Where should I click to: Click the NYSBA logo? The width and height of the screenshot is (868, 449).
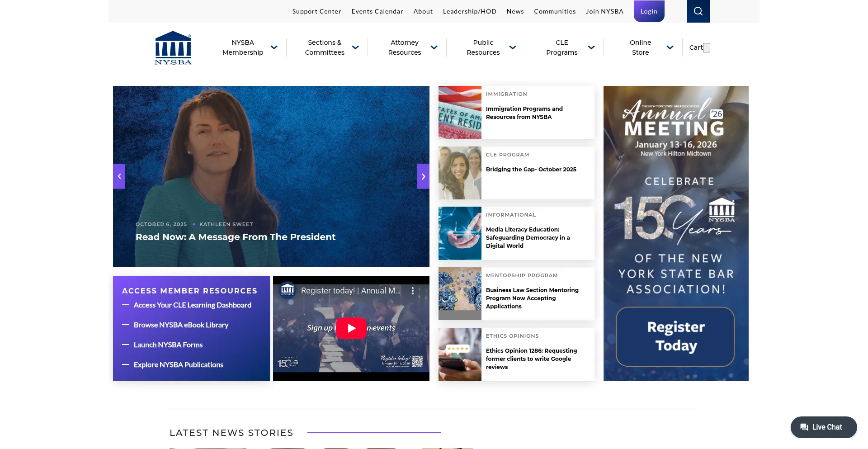click(x=173, y=48)
